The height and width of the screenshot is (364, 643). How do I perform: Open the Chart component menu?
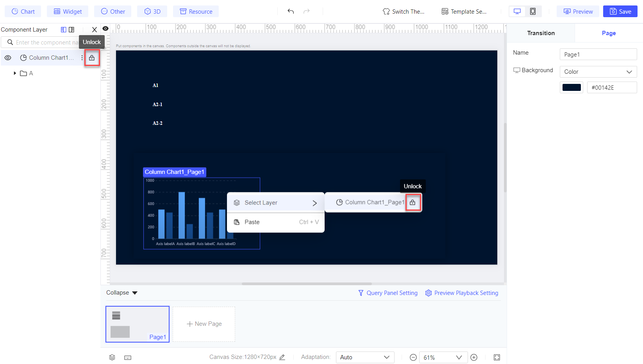[x=23, y=11]
